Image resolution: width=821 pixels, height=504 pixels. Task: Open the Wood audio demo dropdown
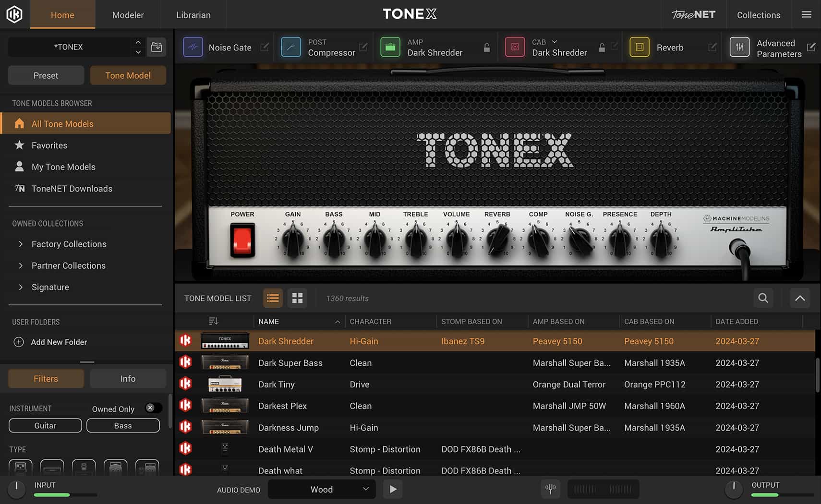tap(321, 489)
